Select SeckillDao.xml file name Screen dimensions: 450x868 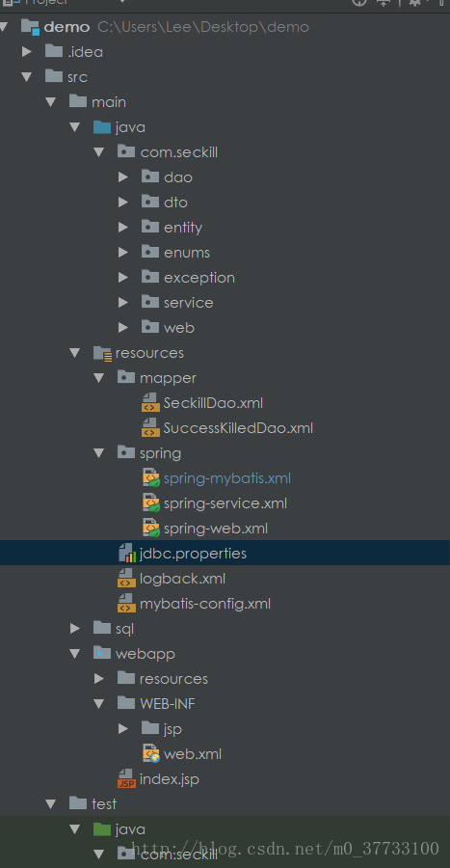click(x=213, y=403)
